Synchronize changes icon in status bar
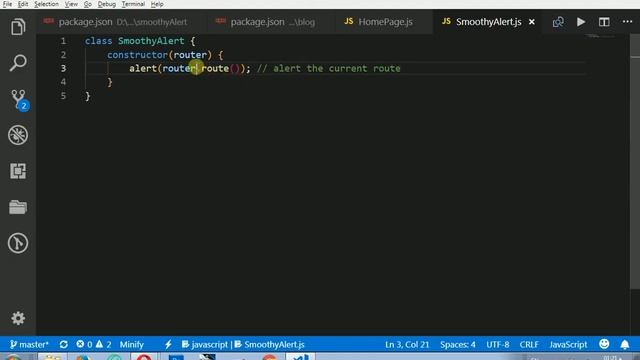 click(x=64, y=344)
